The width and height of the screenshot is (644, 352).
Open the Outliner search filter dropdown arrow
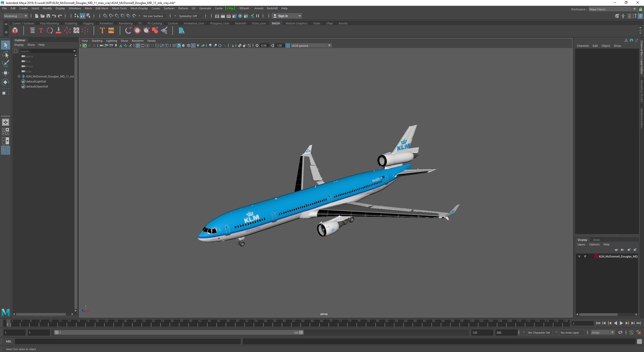point(74,51)
